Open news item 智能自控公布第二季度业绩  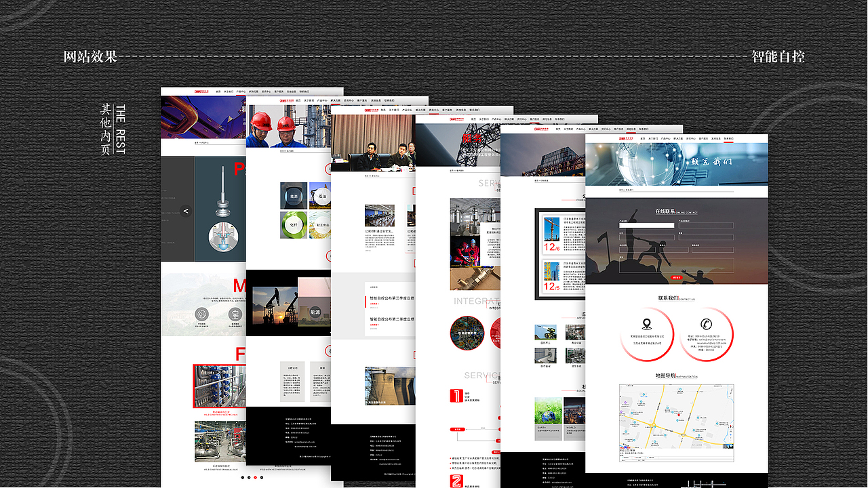point(392,319)
